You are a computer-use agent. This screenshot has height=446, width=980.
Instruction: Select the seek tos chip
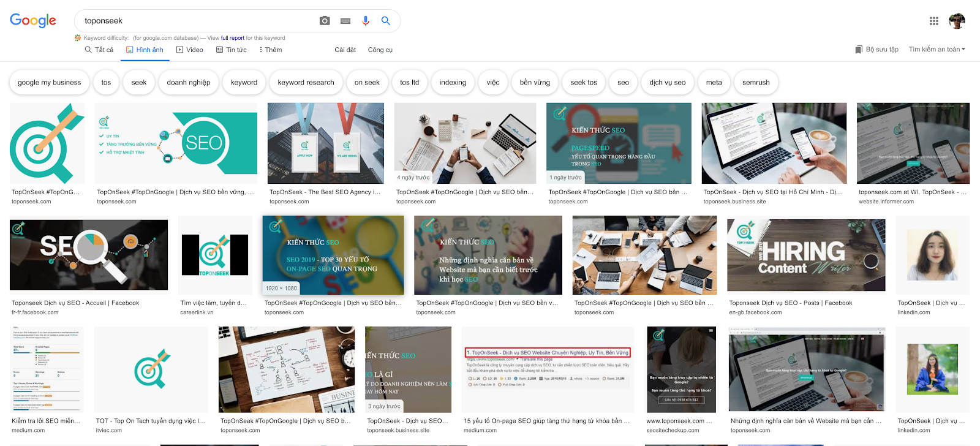584,82
